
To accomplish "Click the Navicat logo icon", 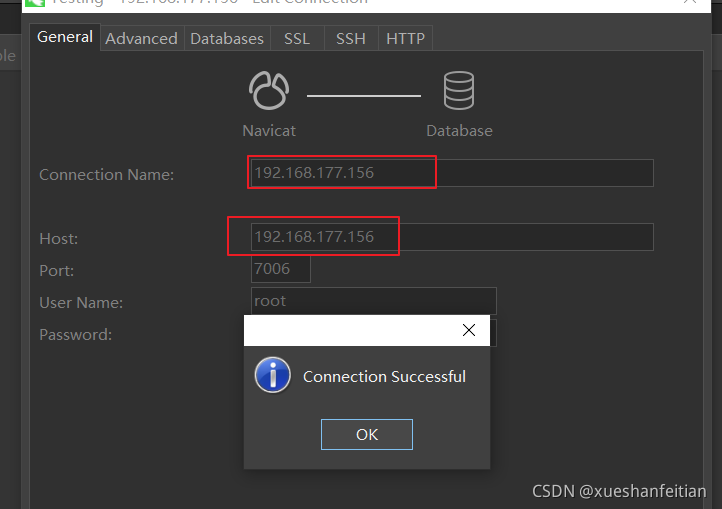I will [269, 90].
